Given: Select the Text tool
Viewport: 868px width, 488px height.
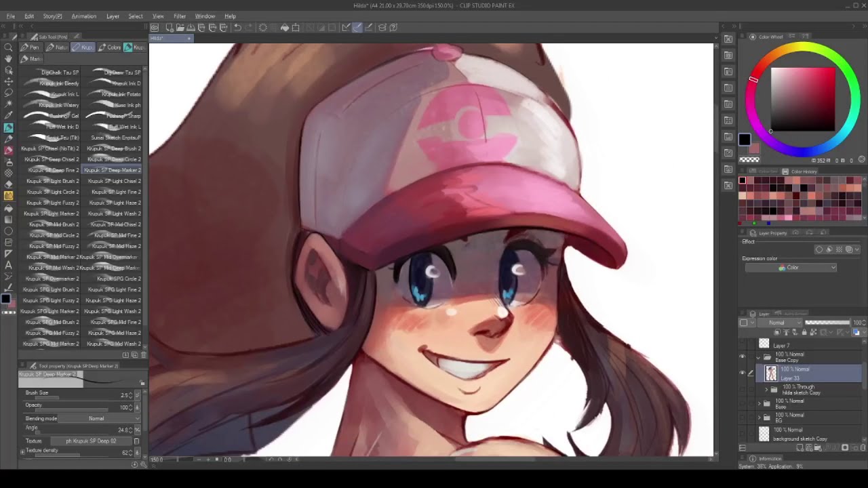Looking at the screenshot, I should point(8,265).
